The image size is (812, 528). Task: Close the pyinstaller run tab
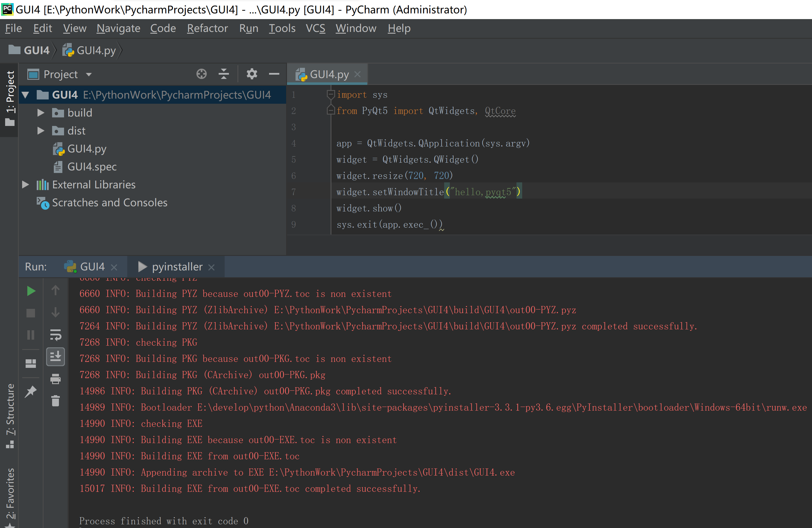point(212,267)
